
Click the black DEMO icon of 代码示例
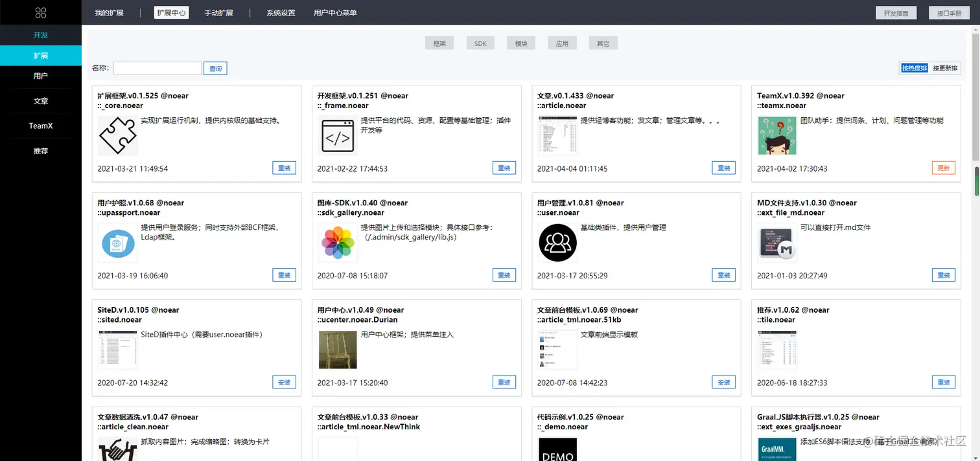pos(557,449)
